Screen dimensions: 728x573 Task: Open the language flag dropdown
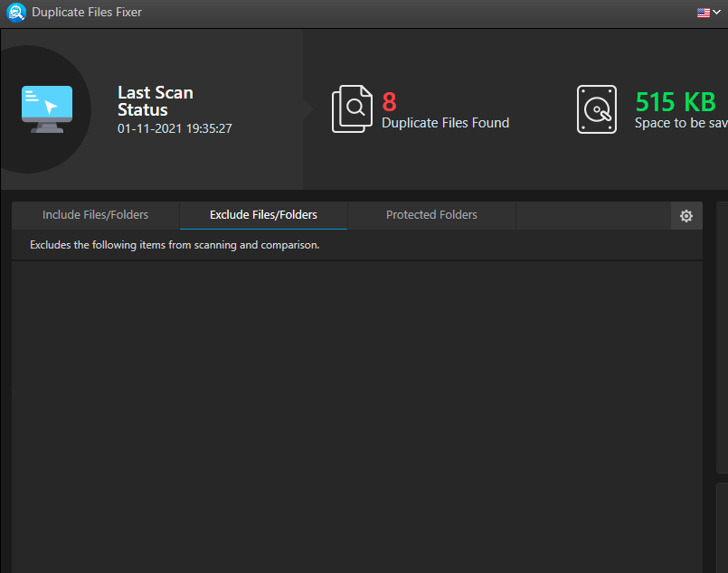[708, 13]
